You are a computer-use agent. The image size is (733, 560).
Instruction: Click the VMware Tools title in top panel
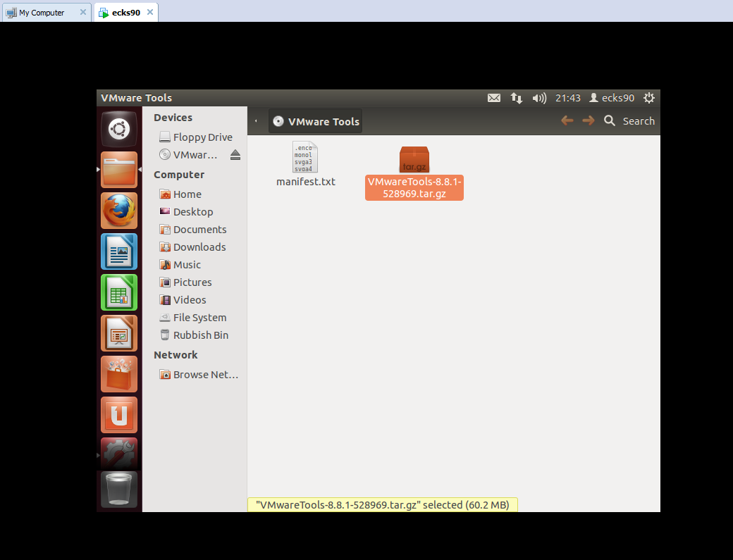(137, 98)
